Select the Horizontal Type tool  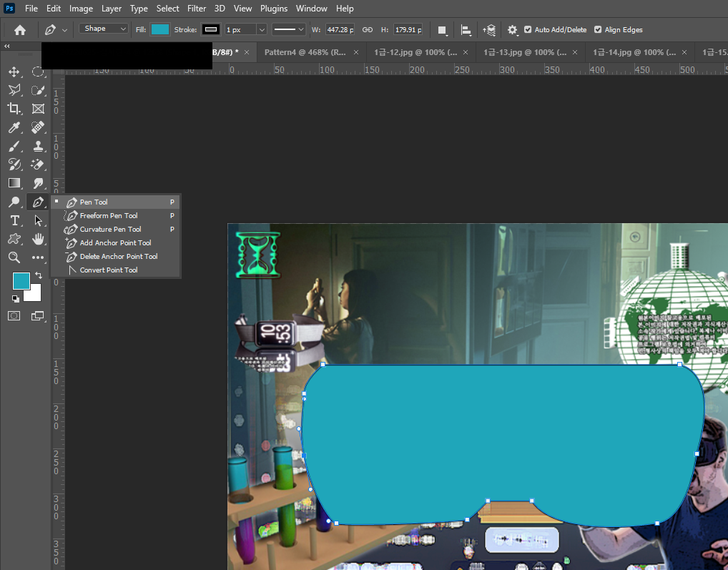click(x=14, y=220)
